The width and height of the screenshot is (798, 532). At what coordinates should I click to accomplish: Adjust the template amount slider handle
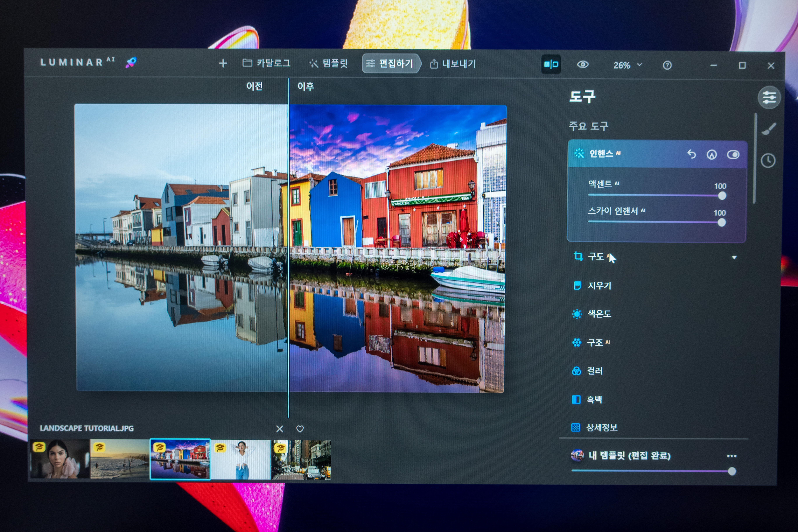pos(732,471)
